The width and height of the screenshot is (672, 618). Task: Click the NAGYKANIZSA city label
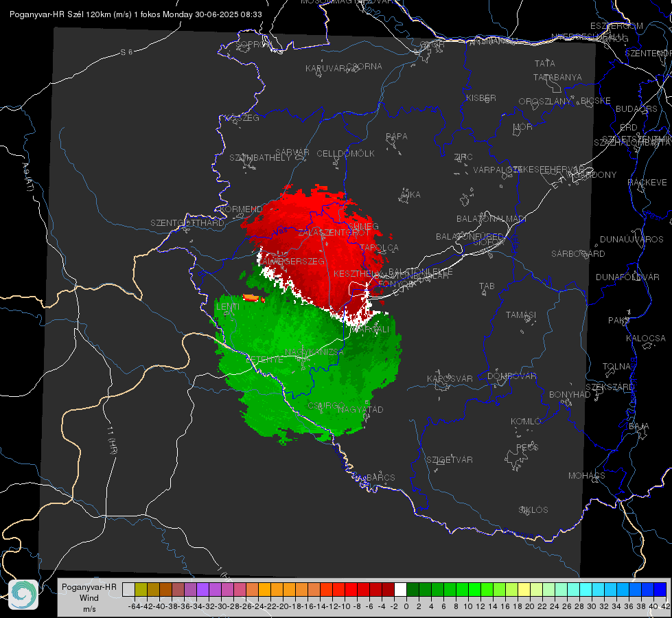pos(314,352)
